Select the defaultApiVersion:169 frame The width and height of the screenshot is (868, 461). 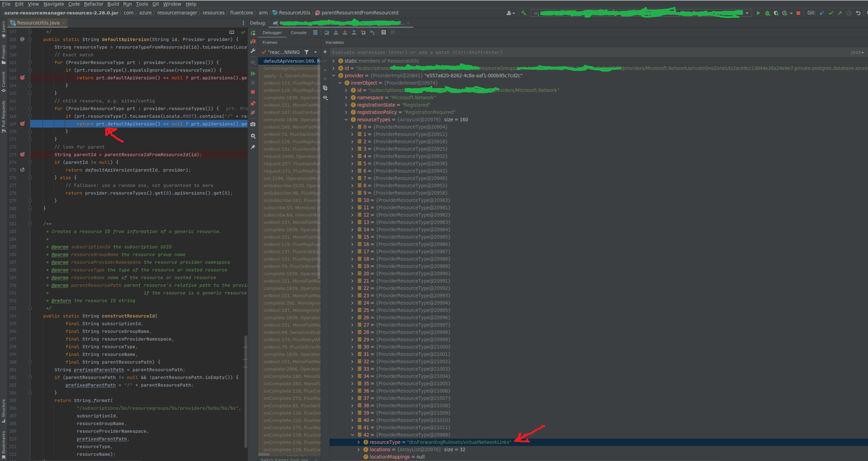(x=290, y=61)
